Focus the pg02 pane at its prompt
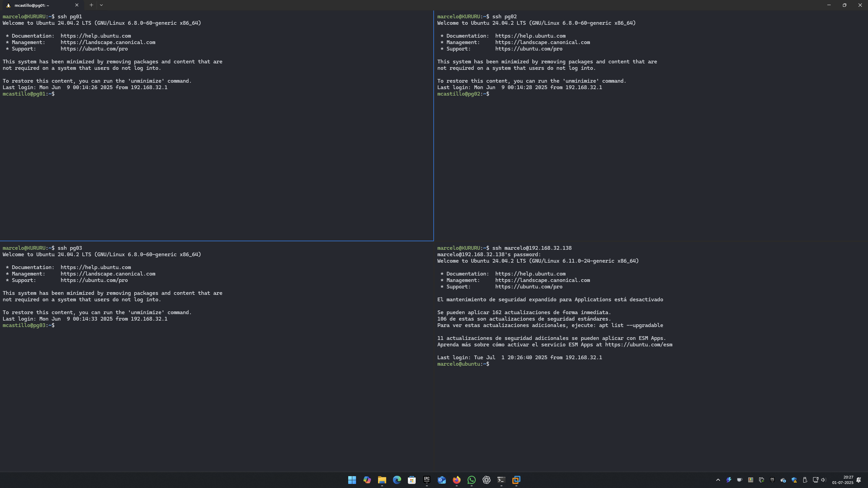The width and height of the screenshot is (868, 488). click(463, 94)
